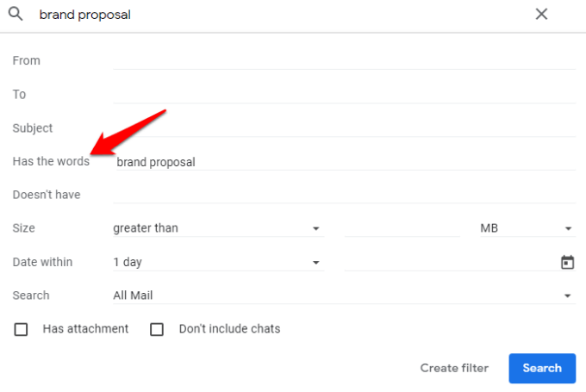Click the 'Has the words' field

(x=344, y=161)
